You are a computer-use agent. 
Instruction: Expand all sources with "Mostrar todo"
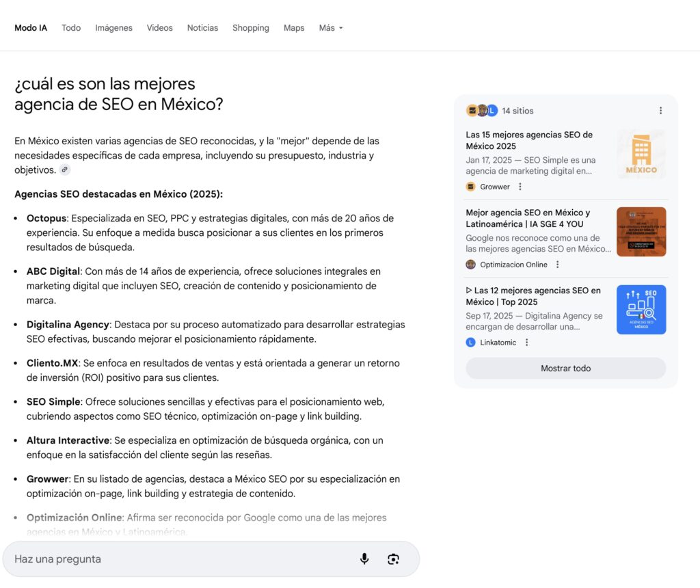(565, 368)
